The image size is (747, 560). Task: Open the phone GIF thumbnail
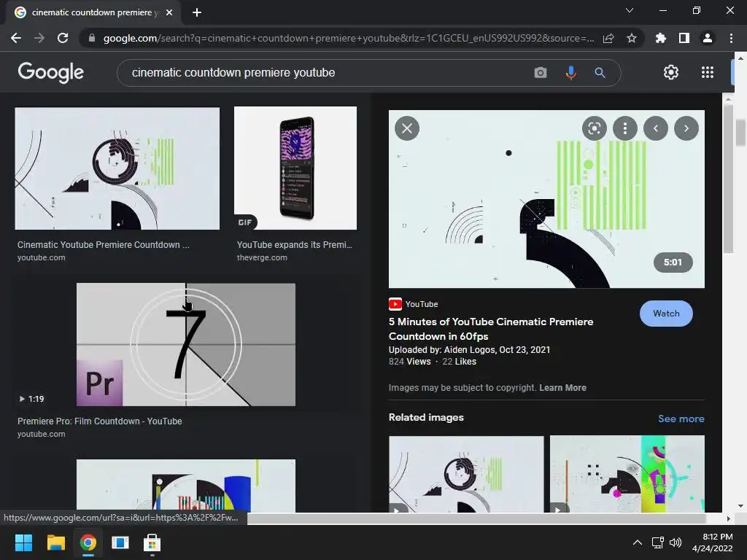click(x=295, y=168)
